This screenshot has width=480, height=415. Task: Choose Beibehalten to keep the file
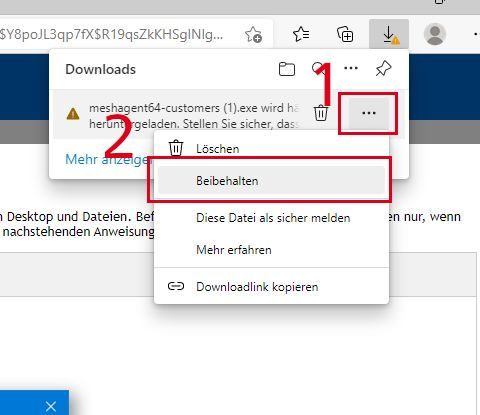pyautogui.click(x=271, y=181)
